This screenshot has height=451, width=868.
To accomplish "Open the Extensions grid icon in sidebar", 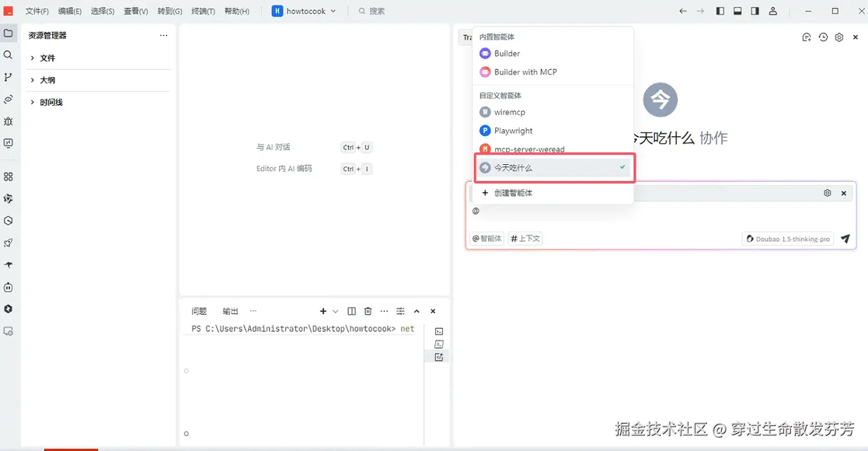I will click(8, 177).
